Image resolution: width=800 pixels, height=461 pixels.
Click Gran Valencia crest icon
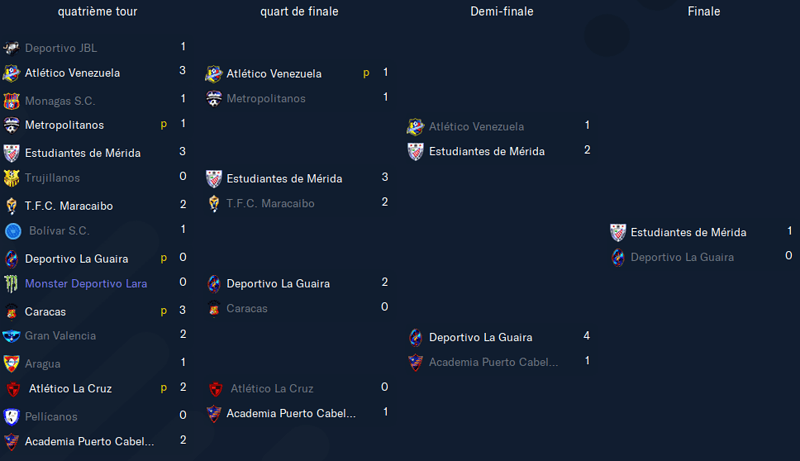coord(11,336)
